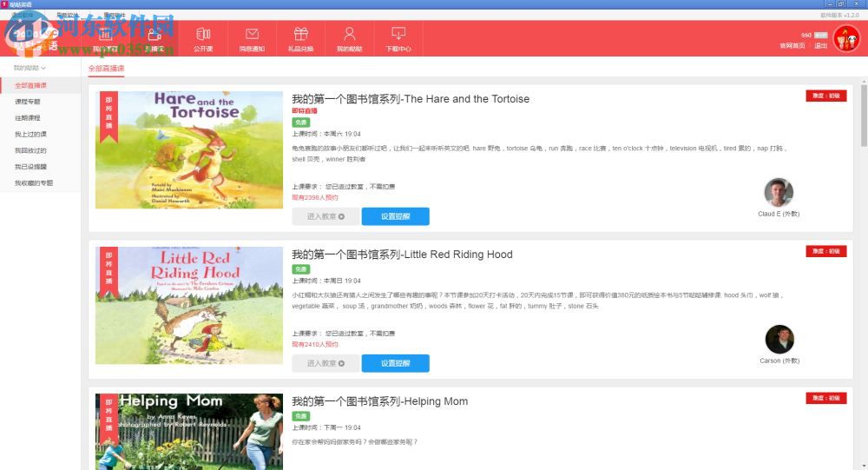
Task: Open Helping Mom cover thumbnail
Action: coord(188,432)
